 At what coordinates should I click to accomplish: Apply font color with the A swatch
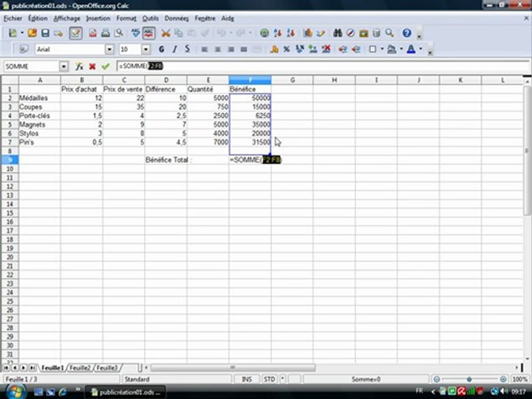pyautogui.click(x=411, y=49)
